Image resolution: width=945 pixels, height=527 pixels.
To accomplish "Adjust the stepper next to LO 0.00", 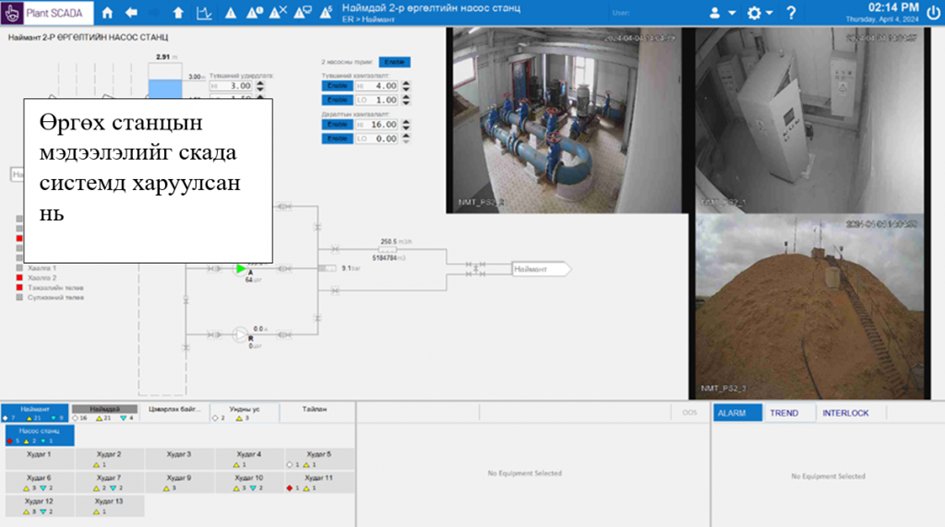I will click(x=406, y=138).
